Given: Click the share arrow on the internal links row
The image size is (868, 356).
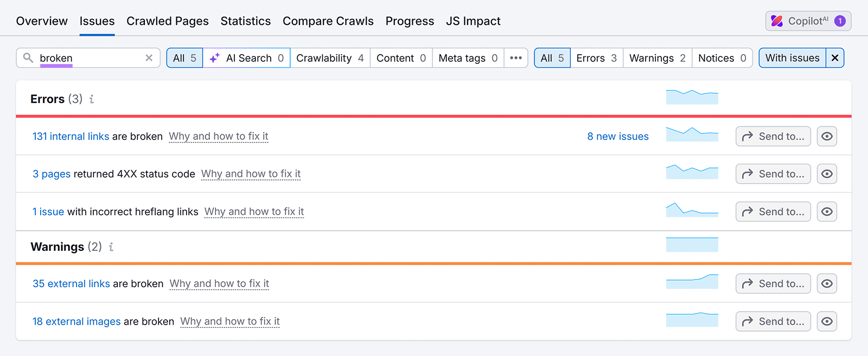Looking at the screenshot, I should pos(748,136).
